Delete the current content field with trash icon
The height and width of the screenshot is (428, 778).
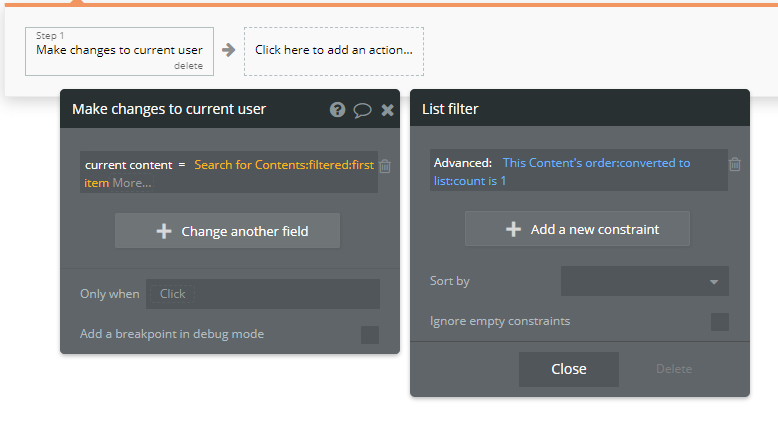point(385,166)
